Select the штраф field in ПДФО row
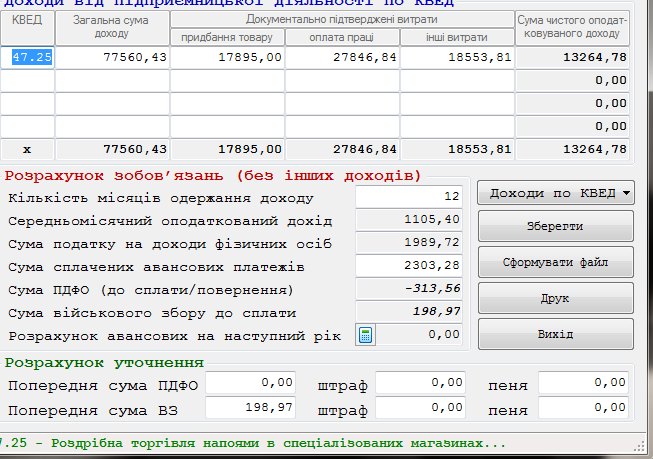This screenshot has width=653, height=459. point(421,383)
